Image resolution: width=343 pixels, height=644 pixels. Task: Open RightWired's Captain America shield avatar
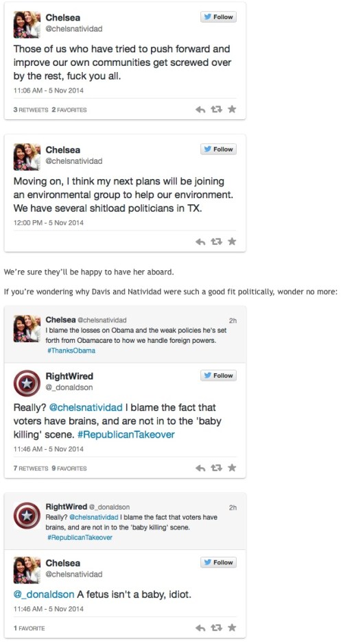[x=27, y=383]
